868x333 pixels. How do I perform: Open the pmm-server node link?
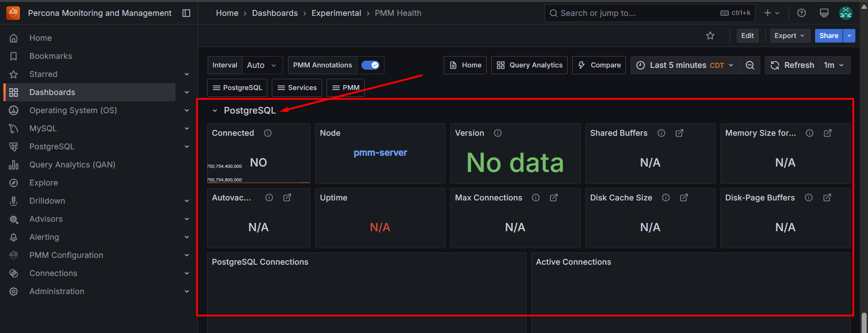(x=380, y=153)
